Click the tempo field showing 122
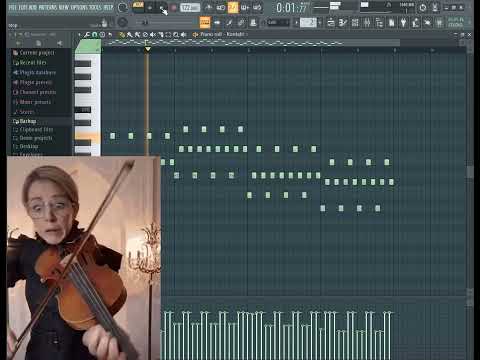Image resolution: width=480 pixels, height=360 pixels. coord(190,8)
